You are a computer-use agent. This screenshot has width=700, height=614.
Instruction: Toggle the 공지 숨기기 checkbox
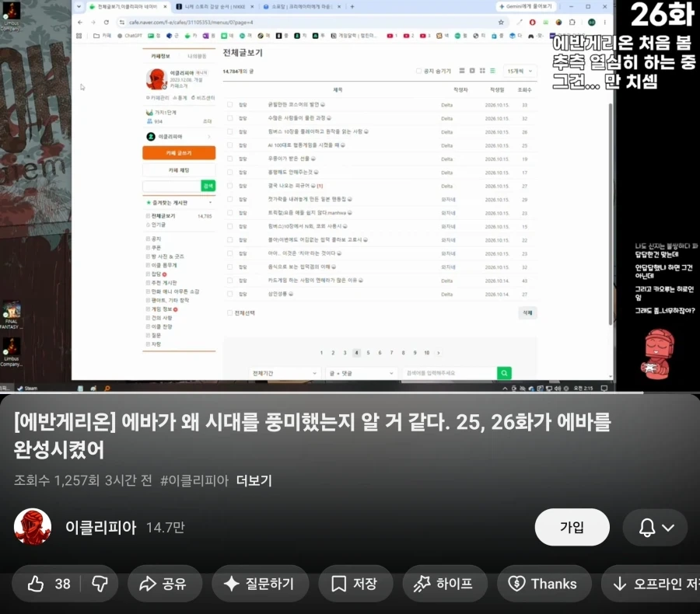coord(418,71)
